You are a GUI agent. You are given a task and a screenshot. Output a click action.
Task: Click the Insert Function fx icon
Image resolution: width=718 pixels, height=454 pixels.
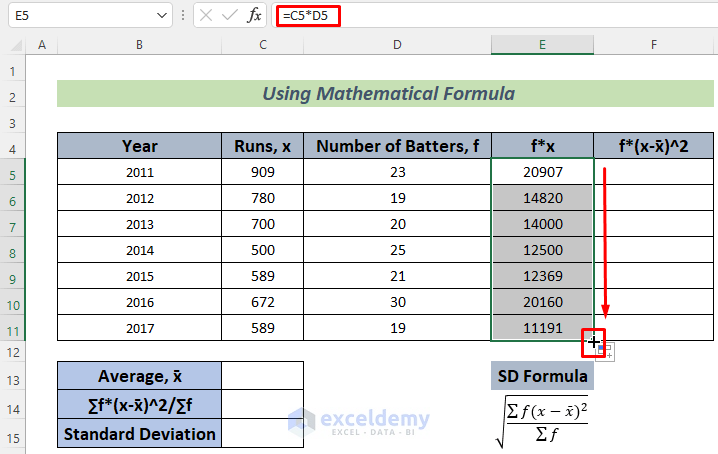pos(255,15)
